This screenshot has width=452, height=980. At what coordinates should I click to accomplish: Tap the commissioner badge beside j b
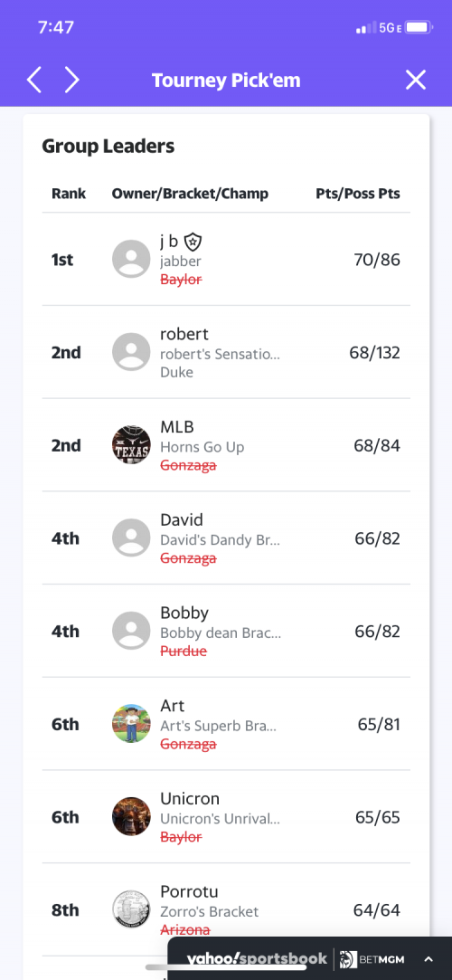193,242
